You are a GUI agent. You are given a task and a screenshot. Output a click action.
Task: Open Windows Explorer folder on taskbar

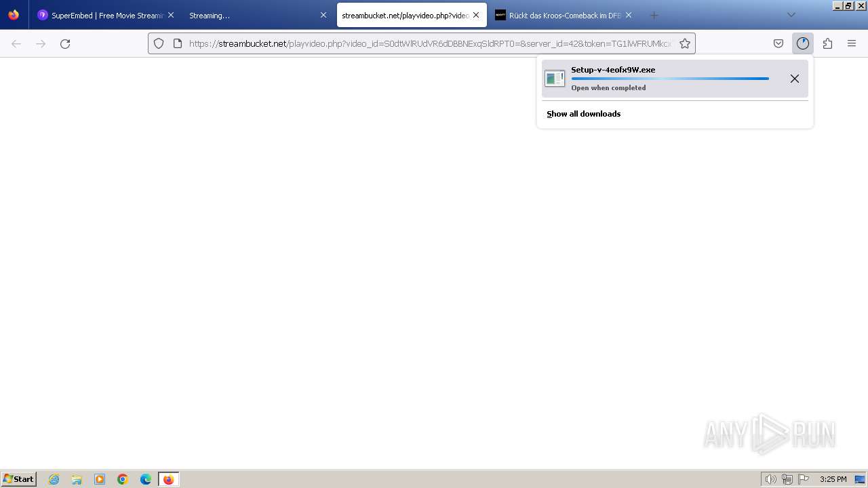click(x=77, y=479)
